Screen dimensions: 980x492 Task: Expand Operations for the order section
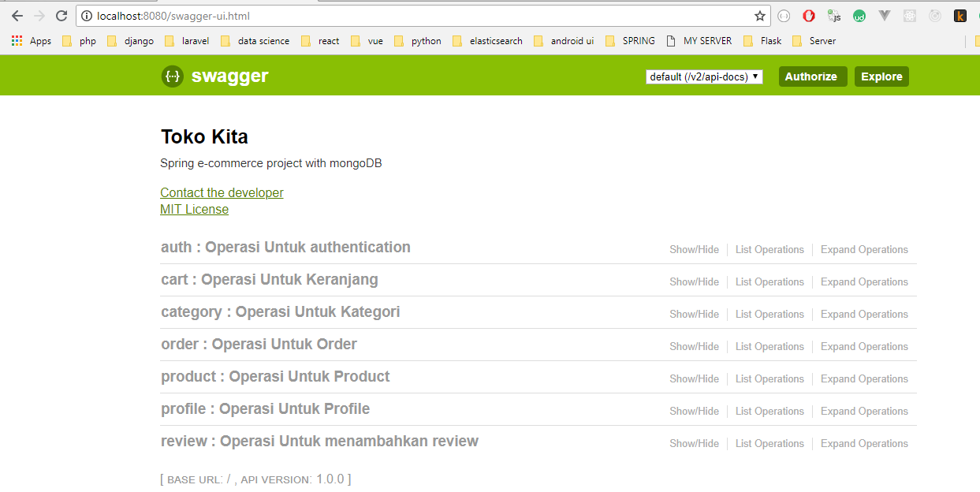pyautogui.click(x=864, y=346)
